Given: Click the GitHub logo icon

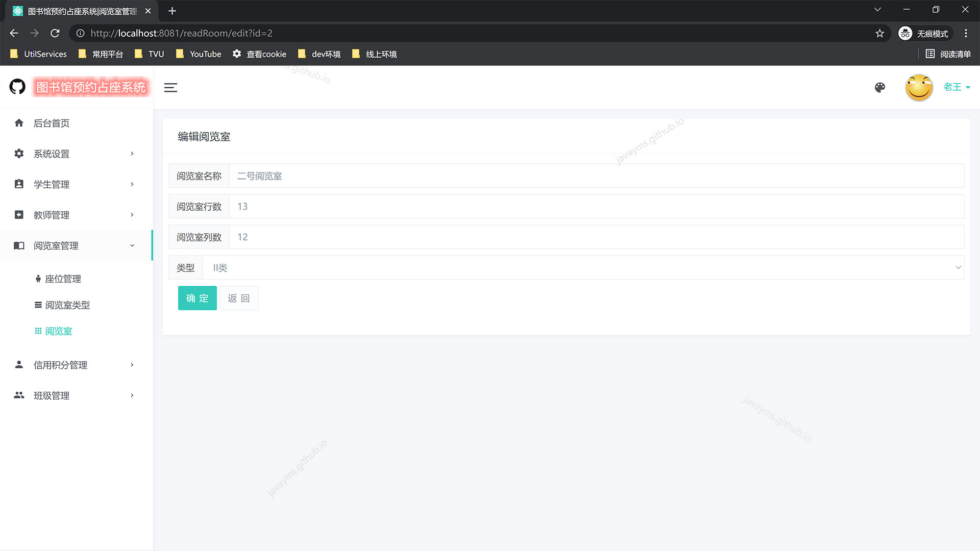Looking at the screenshot, I should click(x=17, y=87).
